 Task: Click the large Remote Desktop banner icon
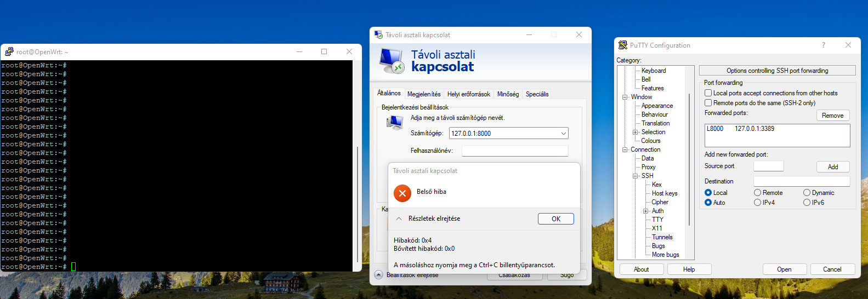tap(392, 61)
